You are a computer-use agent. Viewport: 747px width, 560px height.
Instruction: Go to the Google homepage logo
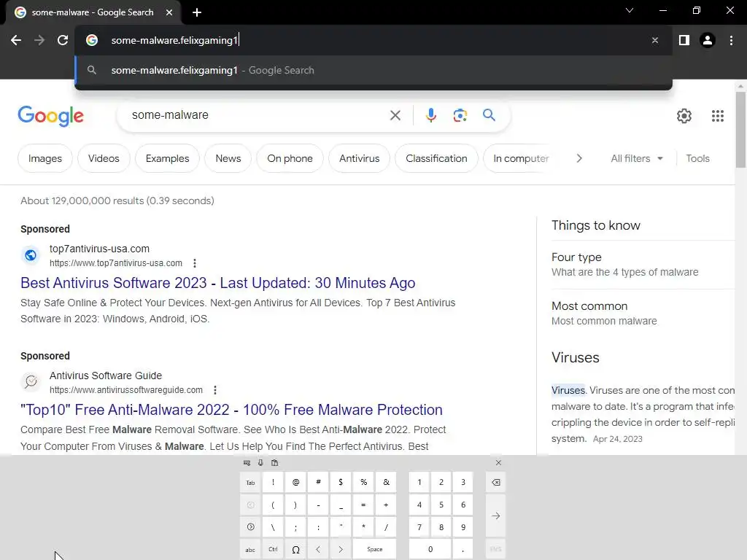[50, 116]
